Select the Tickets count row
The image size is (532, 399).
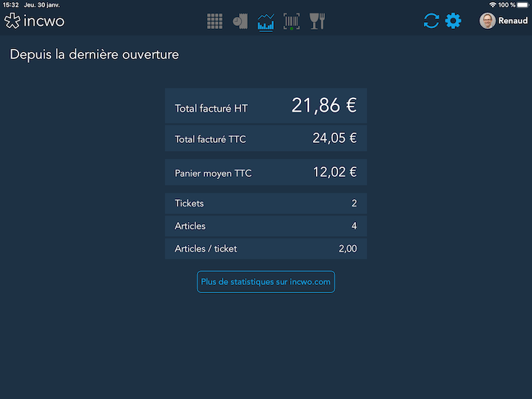pyautogui.click(x=266, y=204)
